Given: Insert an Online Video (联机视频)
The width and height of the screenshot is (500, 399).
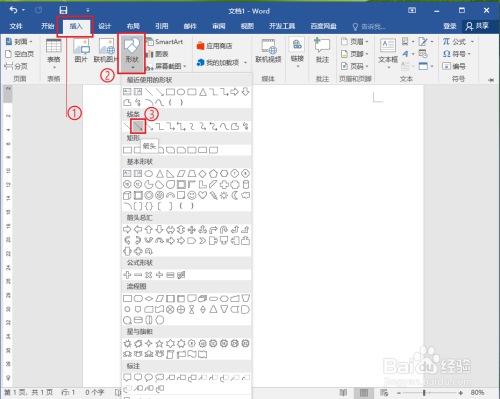Looking at the screenshot, I should coord(268,51).
